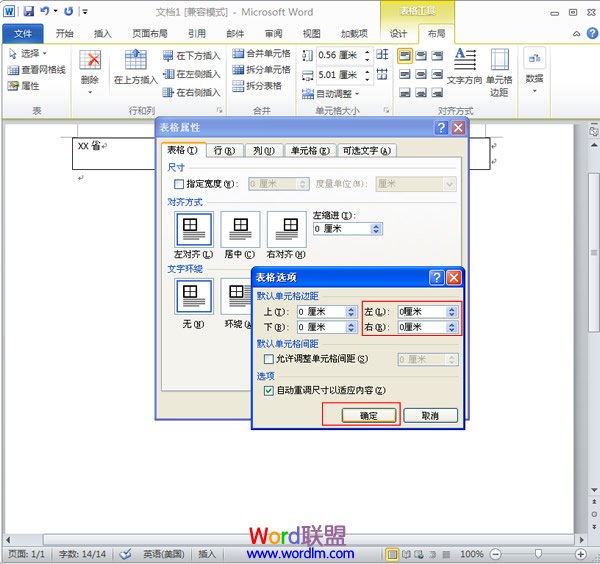The height and width of the screenshot is (564, 600).
Task: Click help button in 表格选项 dialog
Action: [x=437, y=277]
